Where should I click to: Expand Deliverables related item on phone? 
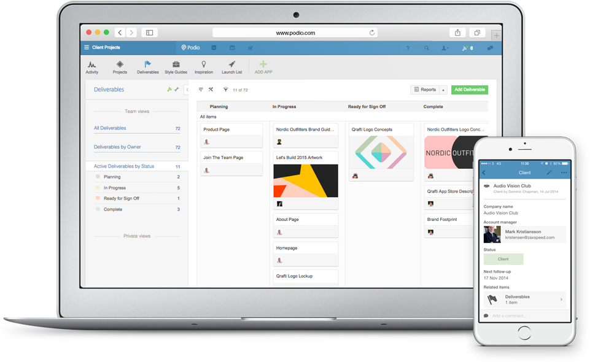point(525,300)
